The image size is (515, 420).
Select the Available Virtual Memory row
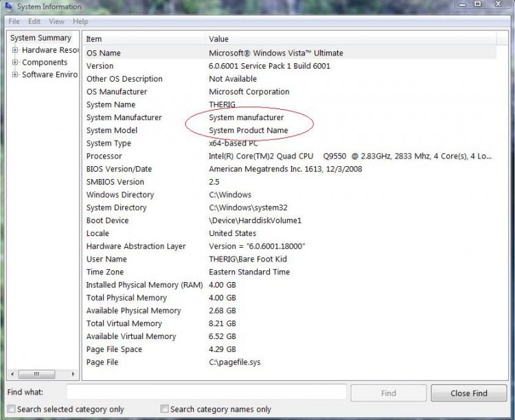(290, 336)
